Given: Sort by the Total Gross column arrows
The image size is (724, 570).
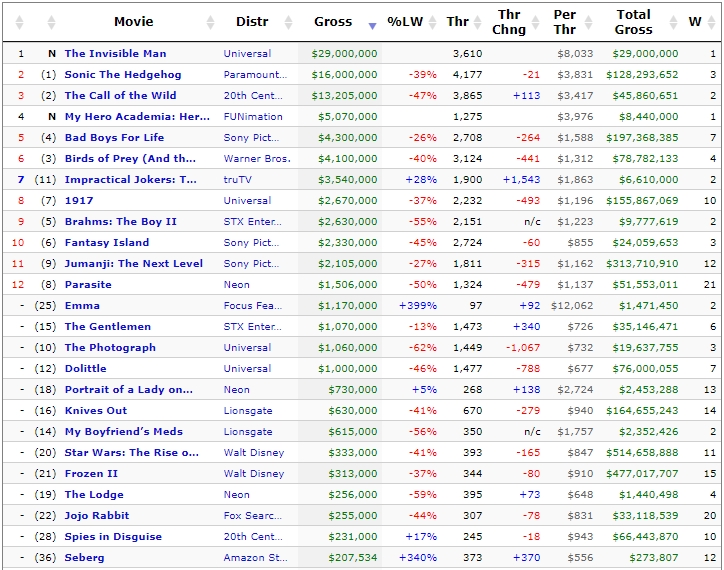Looking at the screenshot, I should point(674,22).
